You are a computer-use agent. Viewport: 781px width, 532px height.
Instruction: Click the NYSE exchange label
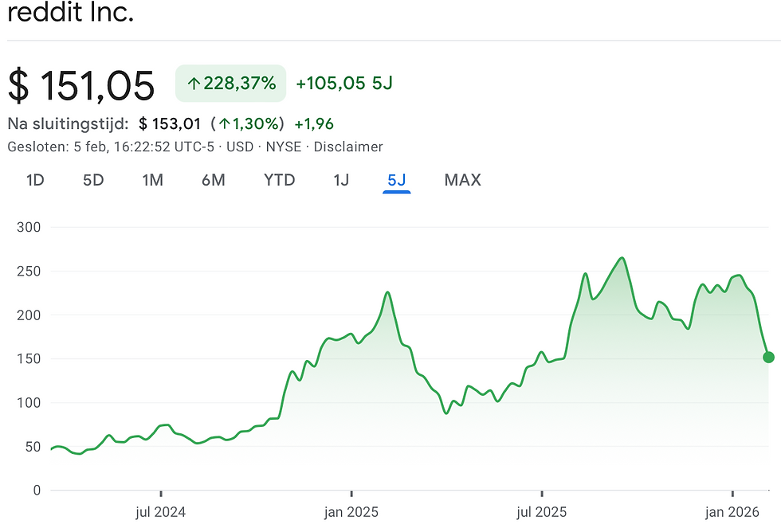[x=284, y=147]
